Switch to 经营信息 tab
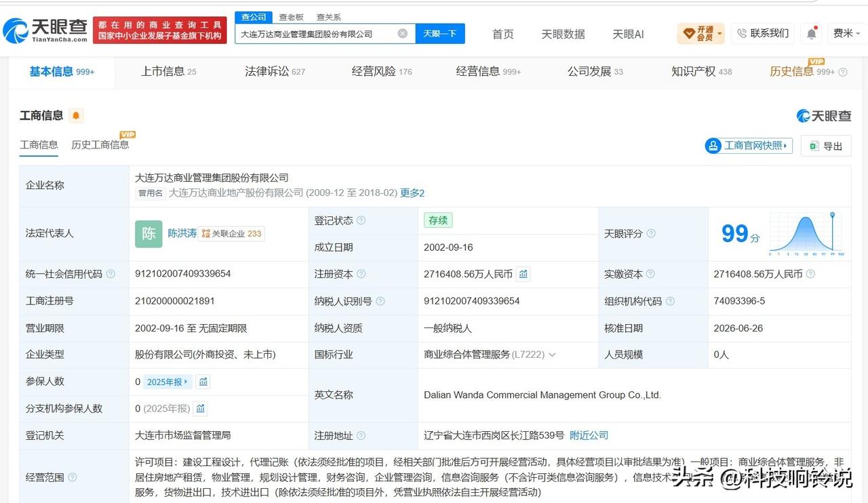The image size is (868, 503). point(488,71)
